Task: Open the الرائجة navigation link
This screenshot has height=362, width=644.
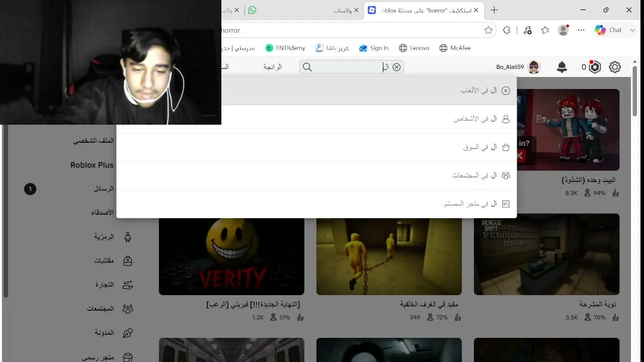Action: 273,67
